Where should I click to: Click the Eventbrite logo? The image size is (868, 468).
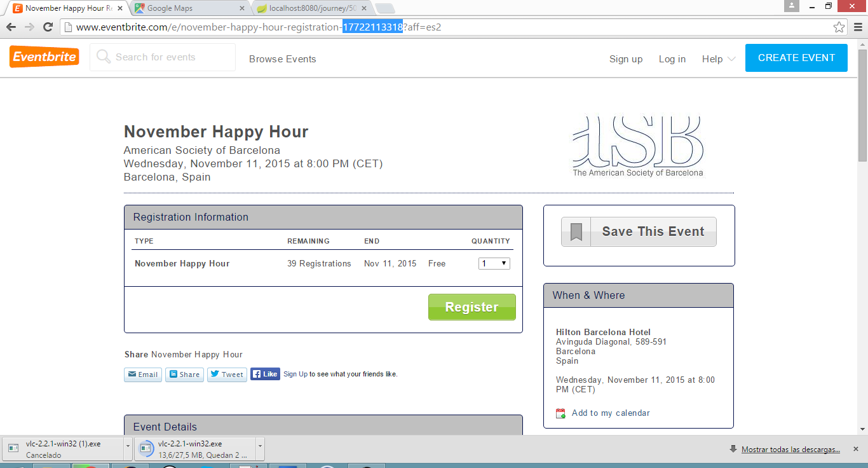pos(44,57)
